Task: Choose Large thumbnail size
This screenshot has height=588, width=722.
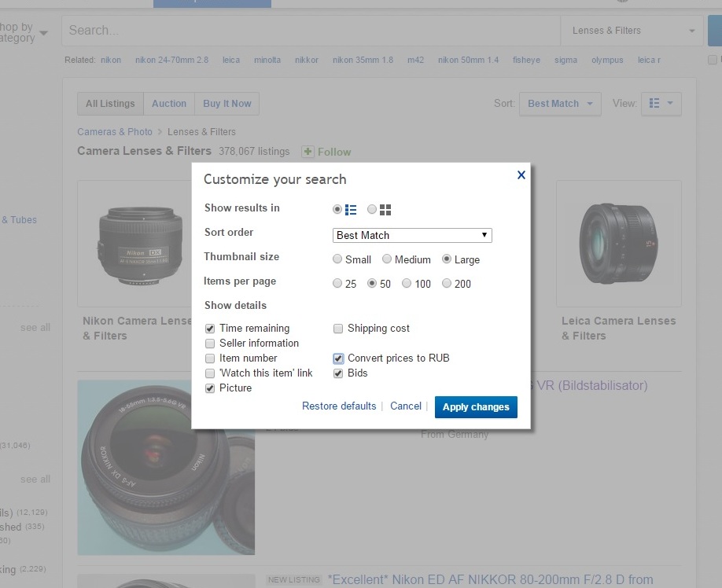Action: (446, 259)
